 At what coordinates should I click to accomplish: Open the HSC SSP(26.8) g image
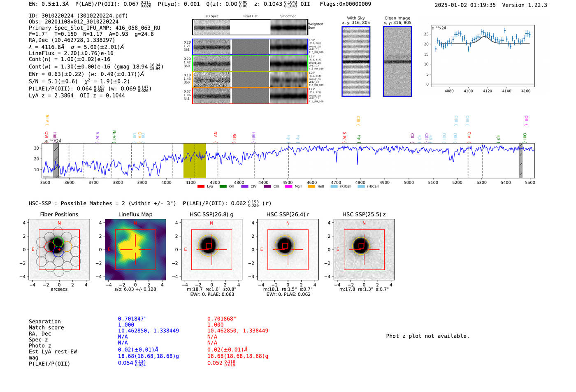(211, 249)
